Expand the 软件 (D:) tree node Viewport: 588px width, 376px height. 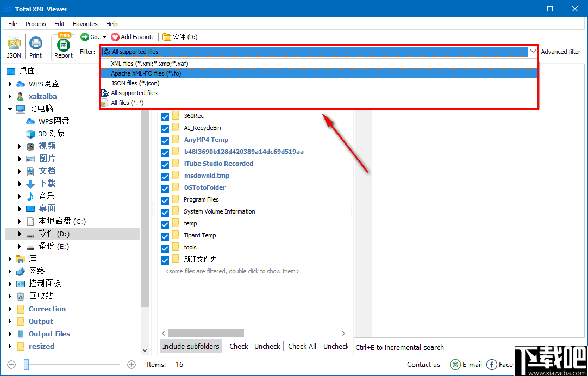20,234
